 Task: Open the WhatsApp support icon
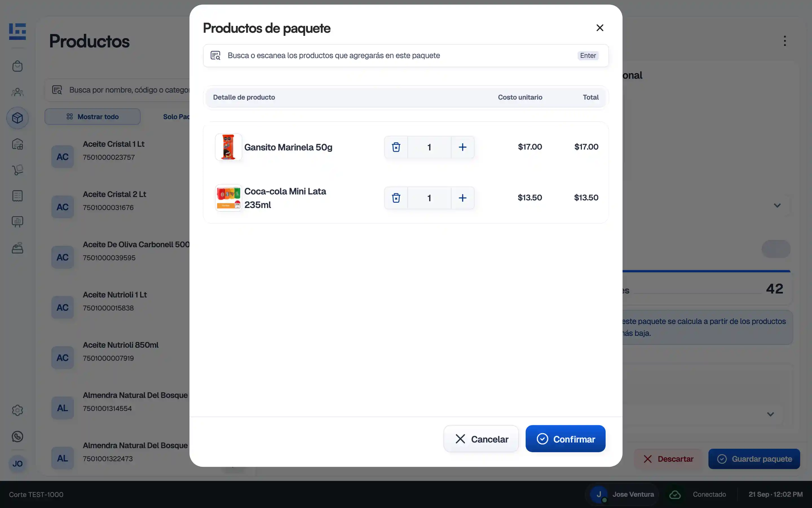tap(17, 436)
